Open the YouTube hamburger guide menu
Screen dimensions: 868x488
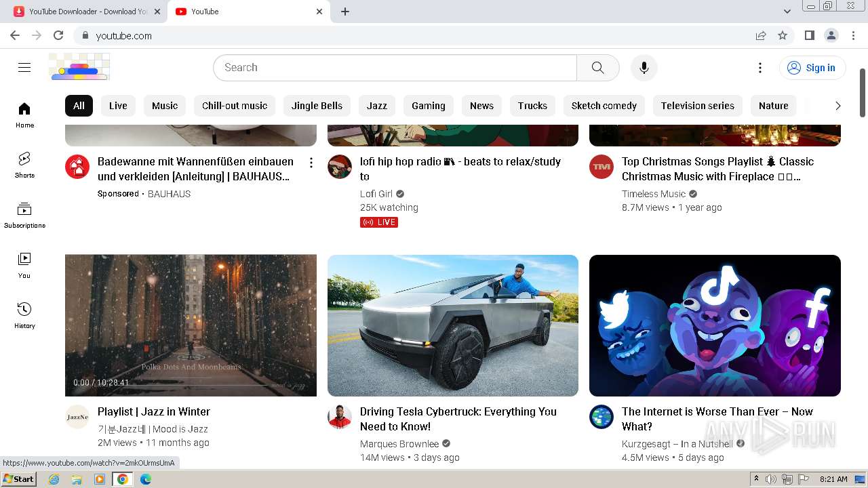(x=24, y=67)
